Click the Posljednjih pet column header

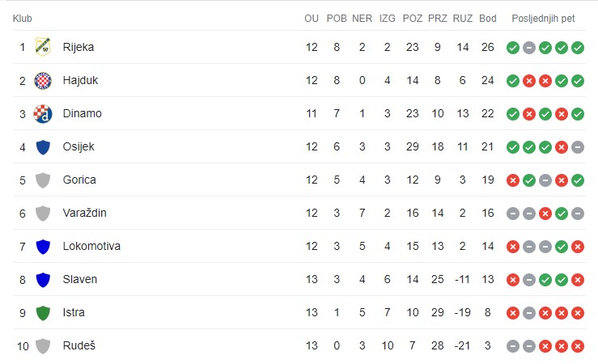[543, 19]
